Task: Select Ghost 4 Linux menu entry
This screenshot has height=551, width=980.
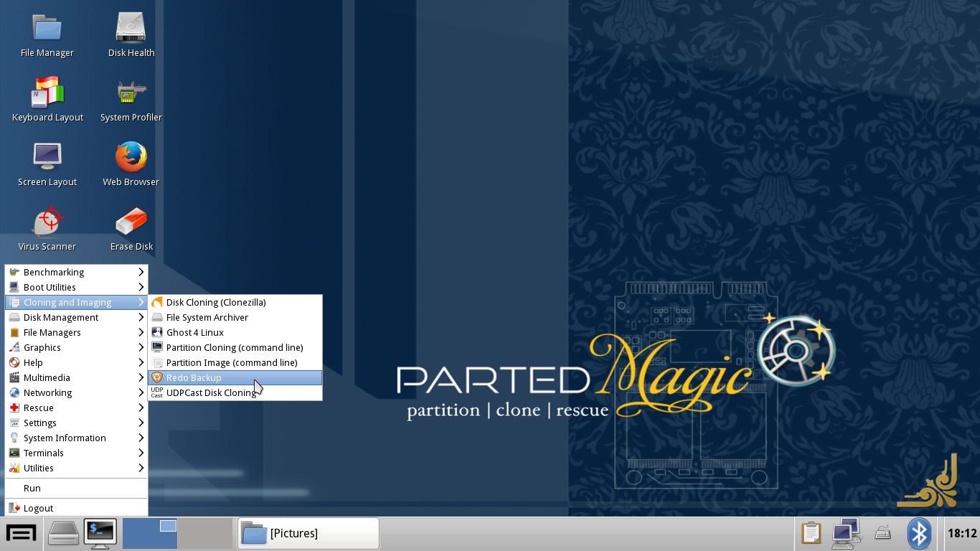Action: click(195, 332)
